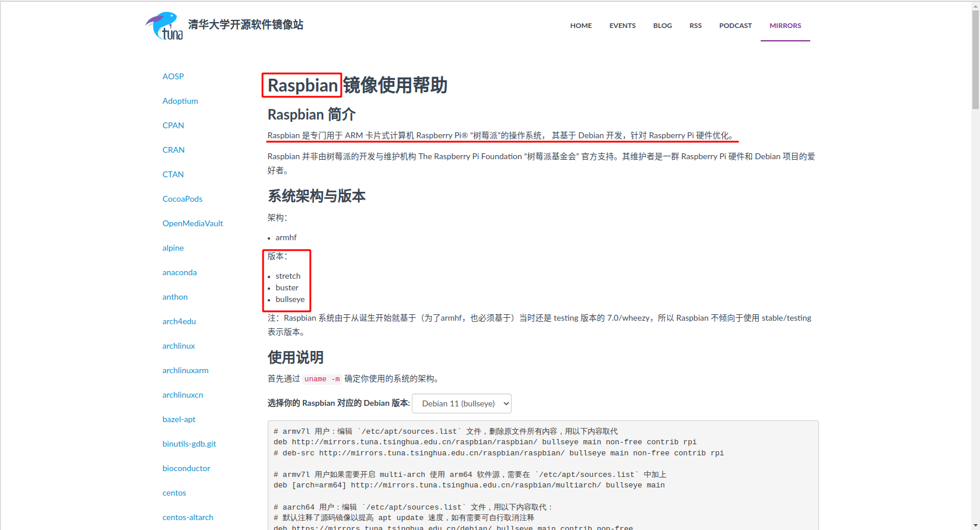Click the site title 清华大学开源软件镜像站
The width and height of the screenshot is (980, 530).
(x=246, y=24)
